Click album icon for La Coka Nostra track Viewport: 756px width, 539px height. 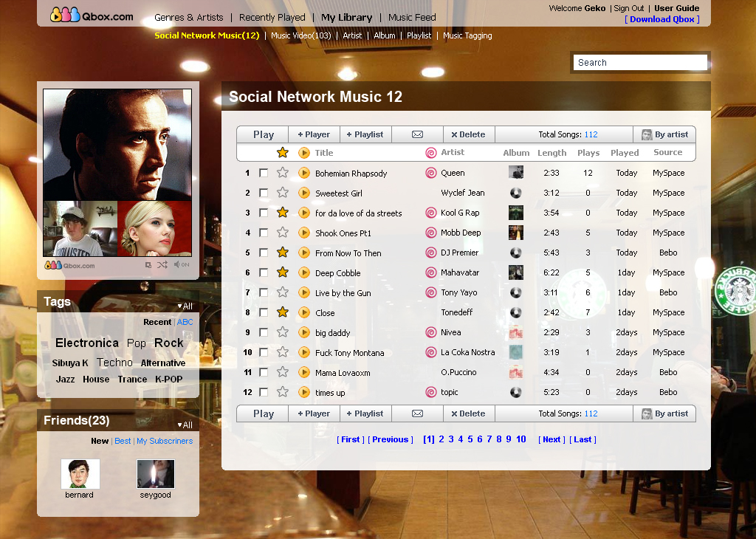tap(516, 352)
